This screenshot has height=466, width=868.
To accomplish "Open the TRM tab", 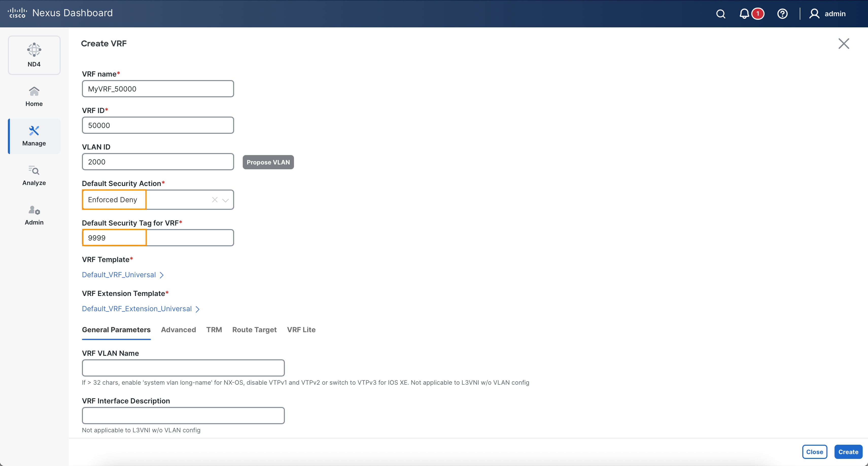I will point(214,330).
